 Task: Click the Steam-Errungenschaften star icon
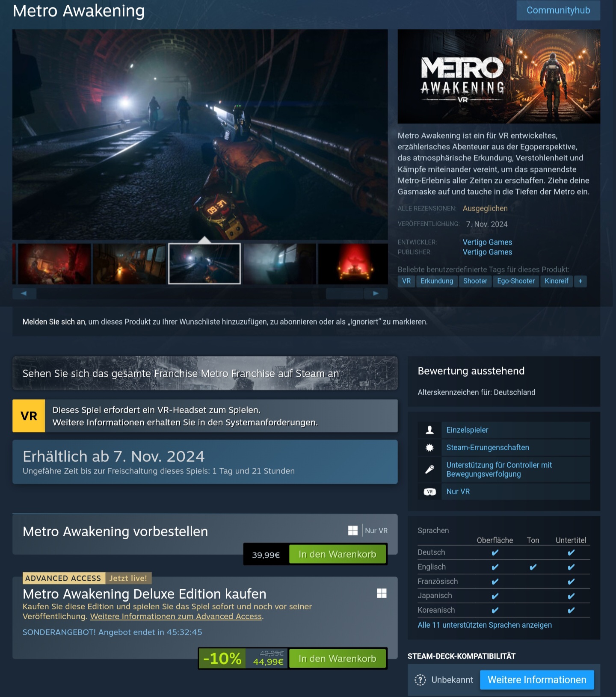coord(429,447)
